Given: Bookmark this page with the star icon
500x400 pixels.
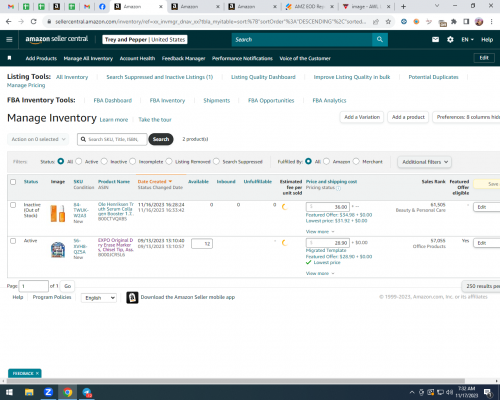Looking at the screenshot, I should pyautogui.click(x=388, y=22).
